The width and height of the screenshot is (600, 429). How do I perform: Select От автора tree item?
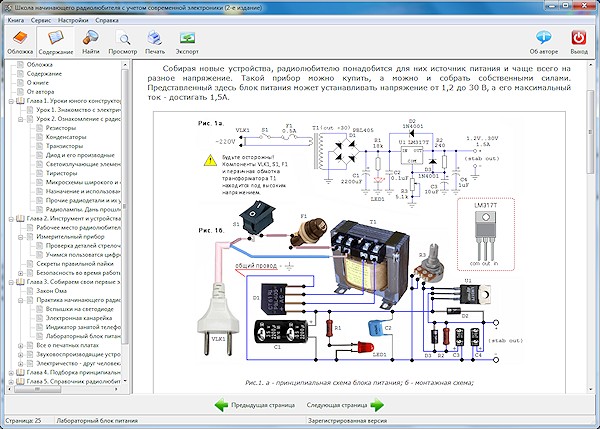pyautogui.click(x=40, y=92)
